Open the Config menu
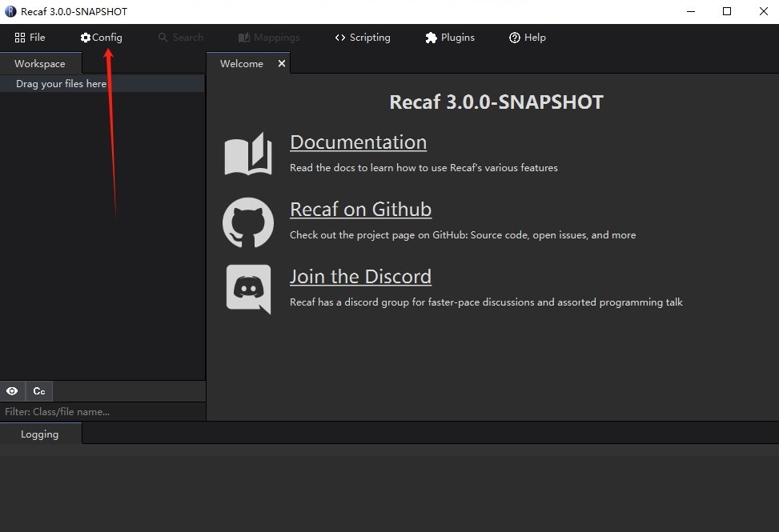This screenshot has height=532, width=779. pyautogui.click(x=101, y=38)
